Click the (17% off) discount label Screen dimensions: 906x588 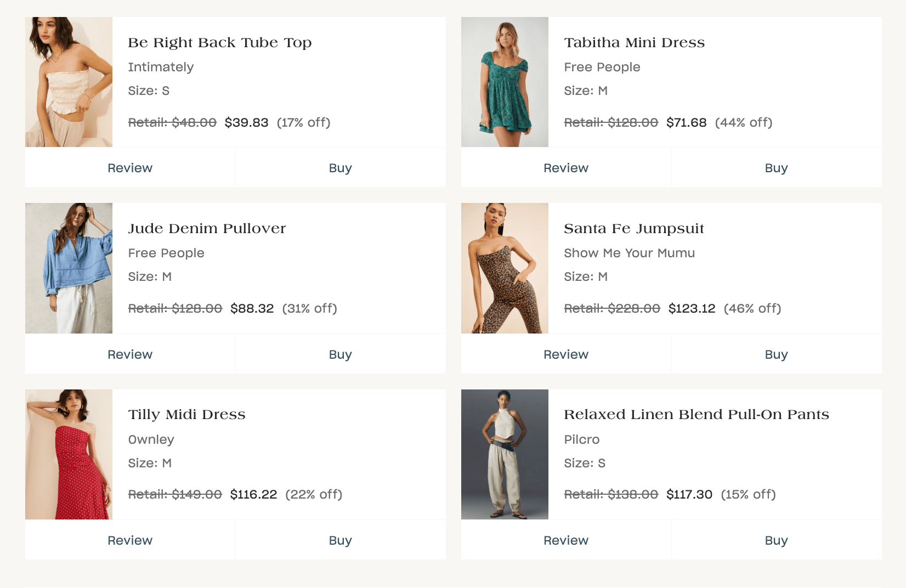[304, 122]
